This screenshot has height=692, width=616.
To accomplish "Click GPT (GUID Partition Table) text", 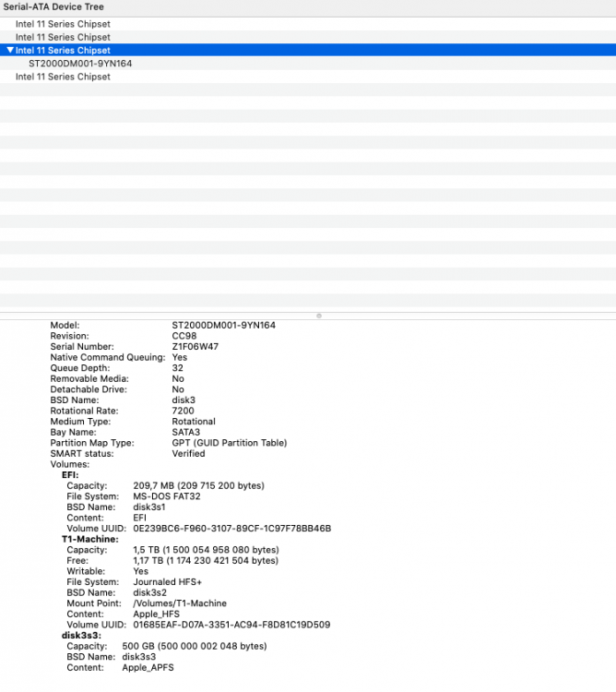I will click(x=230, y=443).
